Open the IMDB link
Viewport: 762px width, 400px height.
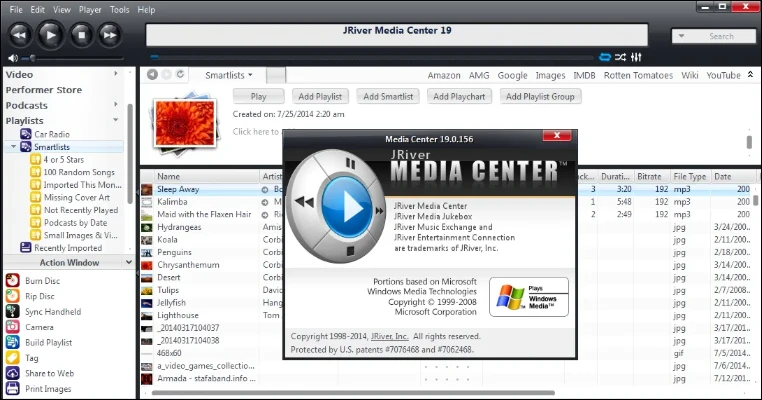click(584, 75)
